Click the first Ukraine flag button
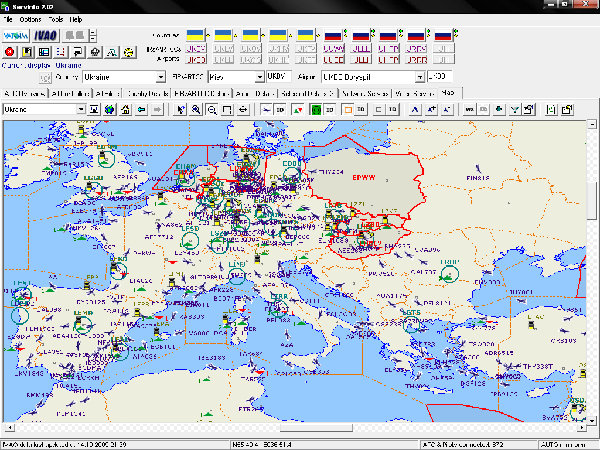 (196, 36)
